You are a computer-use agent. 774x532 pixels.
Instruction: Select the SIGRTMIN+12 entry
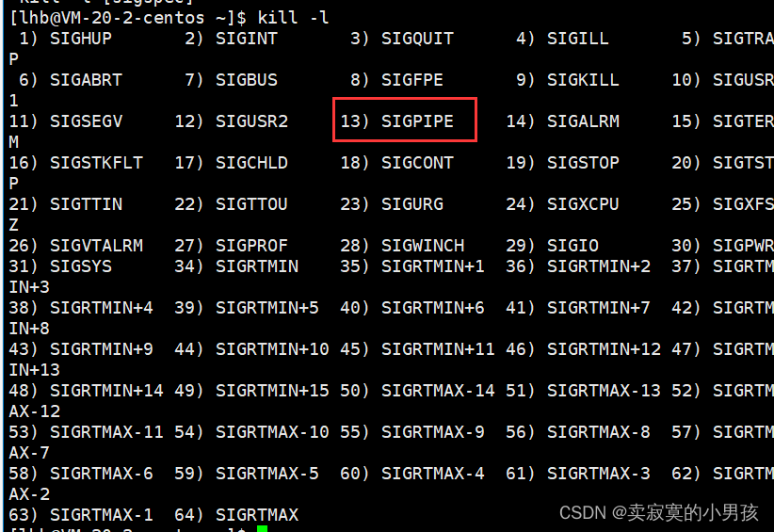pos(604,349)
